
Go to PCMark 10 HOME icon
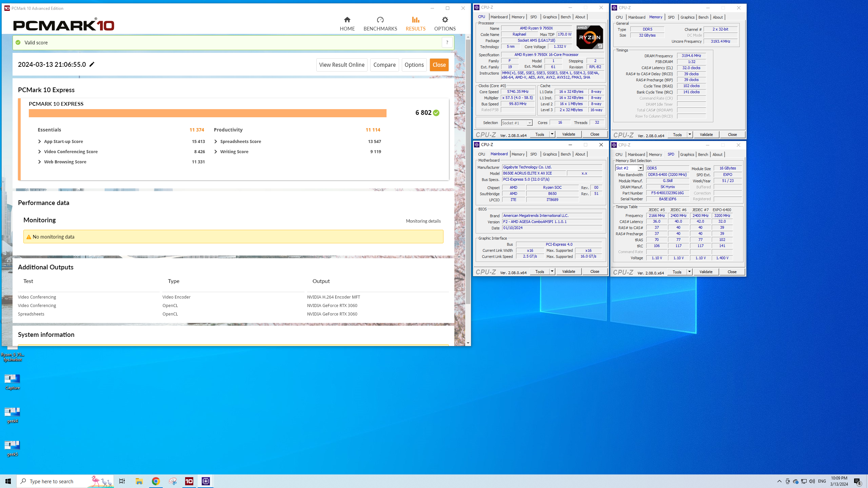tap(347, 20)
